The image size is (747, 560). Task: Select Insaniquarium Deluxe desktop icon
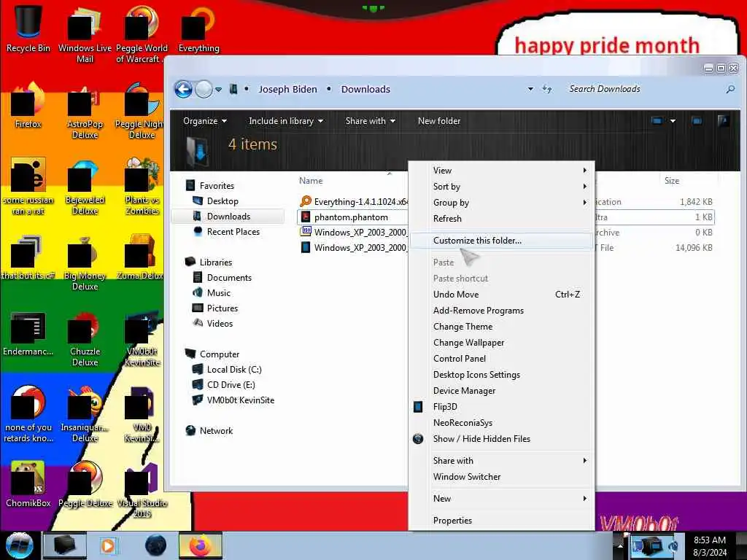[85, 414]
